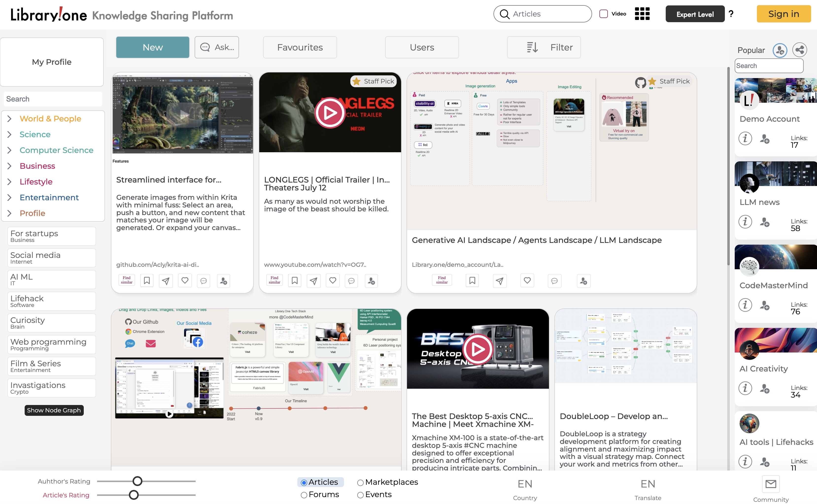This screenshot has height=504, width=817.
Task: Like the LONGLEGS trailer card
Action: point(332,281)
